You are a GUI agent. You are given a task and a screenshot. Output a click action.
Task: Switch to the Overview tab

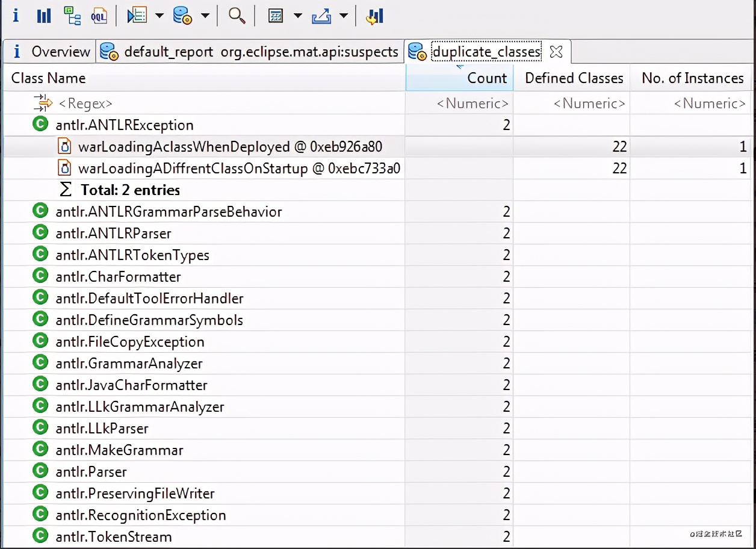click(52, 52)
